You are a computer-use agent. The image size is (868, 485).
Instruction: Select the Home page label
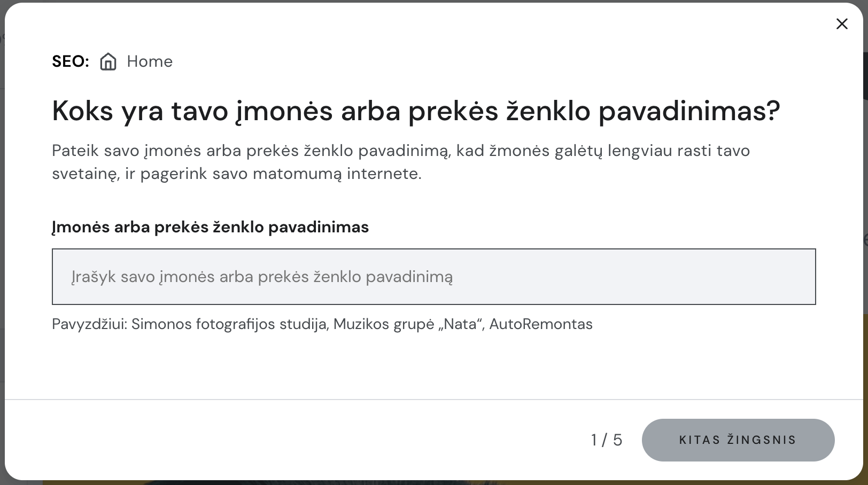(x=150, y=61)
